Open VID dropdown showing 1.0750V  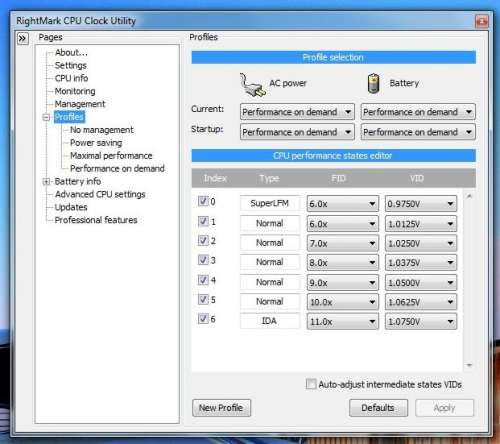(421, 321)
